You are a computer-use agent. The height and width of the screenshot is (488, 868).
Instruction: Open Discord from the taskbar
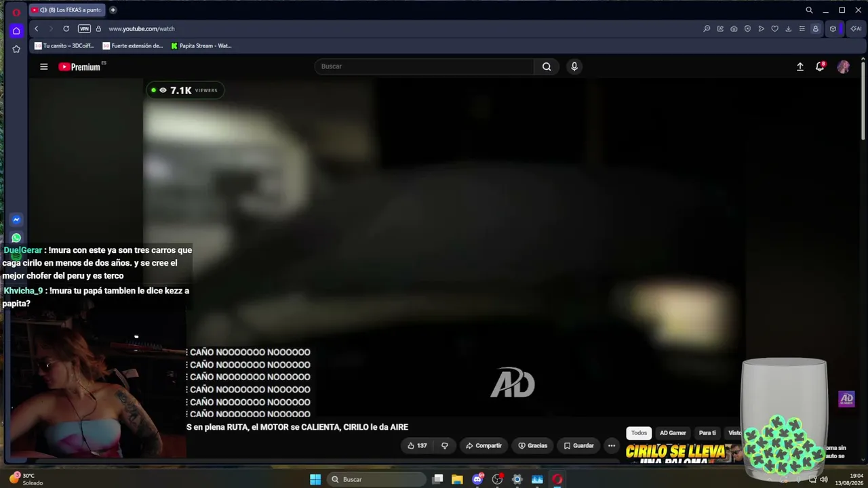click(x=477, y=479)
